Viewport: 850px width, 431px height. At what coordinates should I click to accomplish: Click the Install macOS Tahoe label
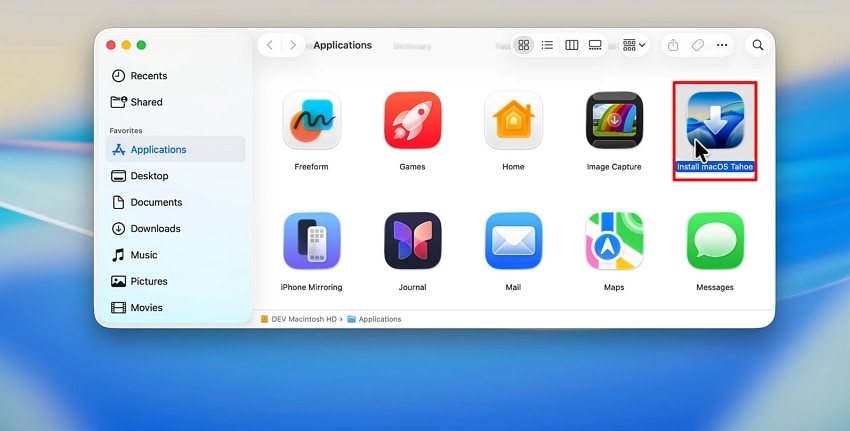click(715, 167)
